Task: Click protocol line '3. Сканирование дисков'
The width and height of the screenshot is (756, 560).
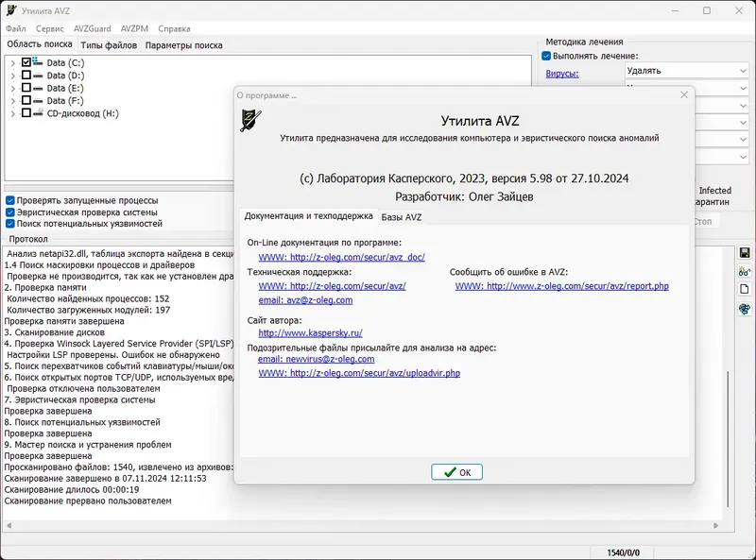Action: (55, 332)
